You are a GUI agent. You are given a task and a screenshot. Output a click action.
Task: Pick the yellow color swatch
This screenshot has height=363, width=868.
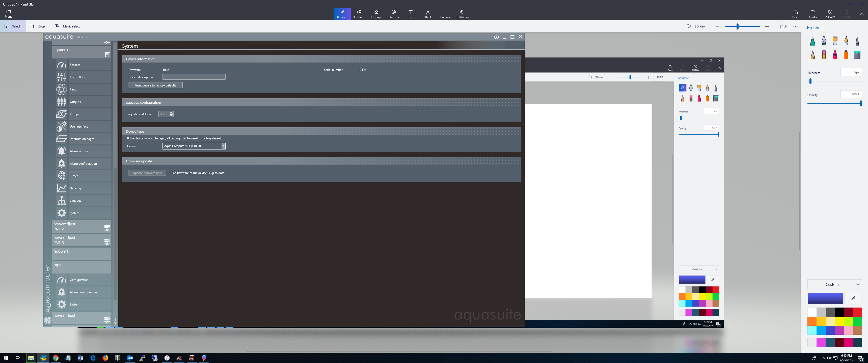point(839,321)
